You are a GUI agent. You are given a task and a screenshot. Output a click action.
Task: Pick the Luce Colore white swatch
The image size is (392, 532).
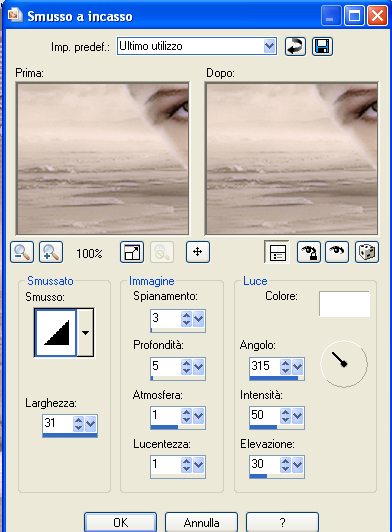(x=344, y=304)
